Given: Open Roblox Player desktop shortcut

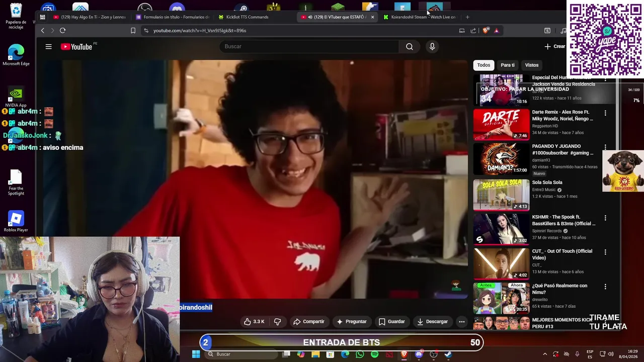Looking at the screenshot, I should tap(16, 221).
